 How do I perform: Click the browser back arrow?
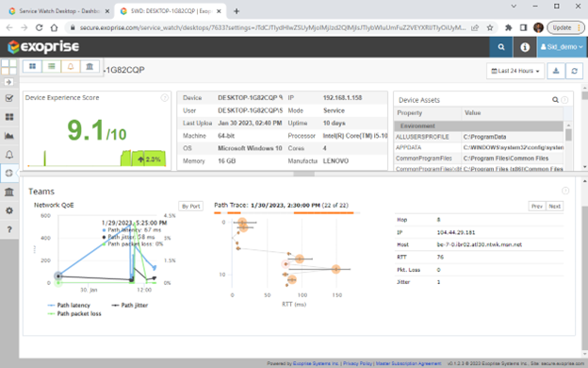click(9, 27)
